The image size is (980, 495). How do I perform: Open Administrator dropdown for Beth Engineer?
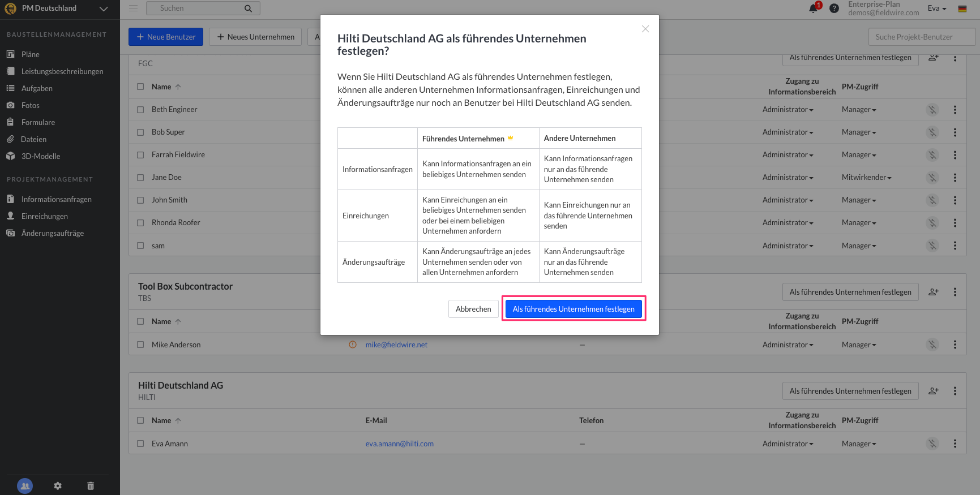788,110
